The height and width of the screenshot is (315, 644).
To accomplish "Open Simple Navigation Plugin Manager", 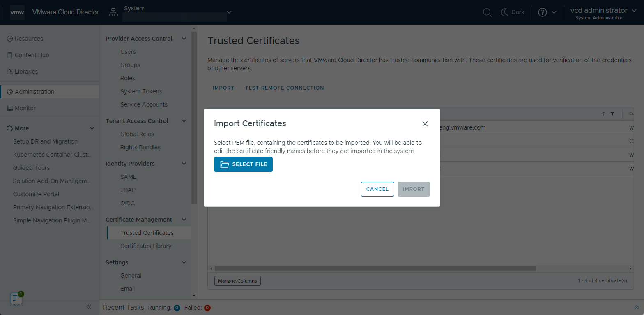I will [x=52, y=220].
